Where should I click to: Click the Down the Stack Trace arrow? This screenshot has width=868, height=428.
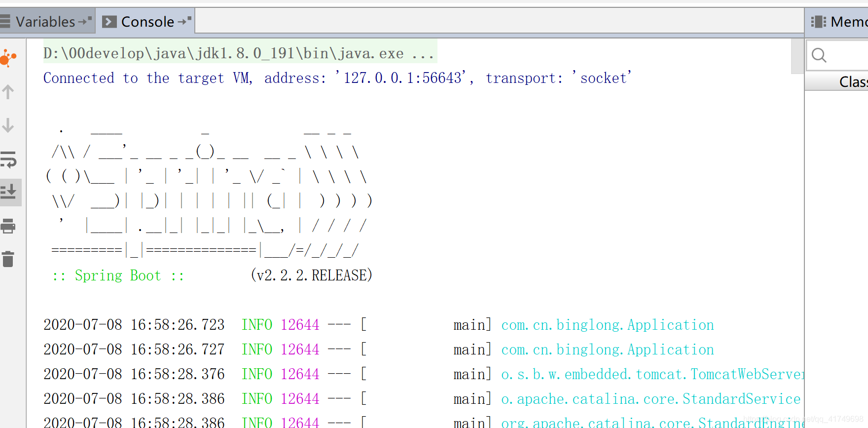click(8, 125)
